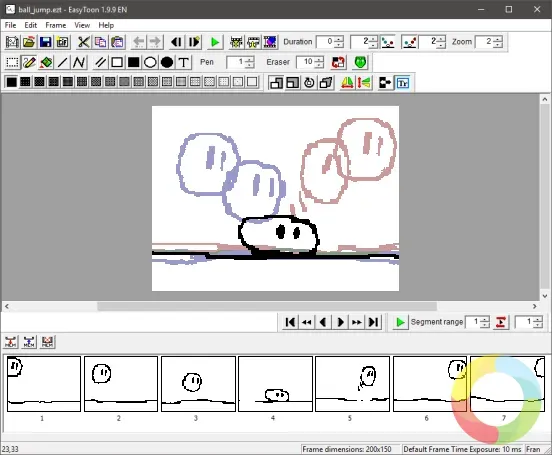Select frame 1 thumbnail
Screen dimensions: 552x455
(44, 384)
